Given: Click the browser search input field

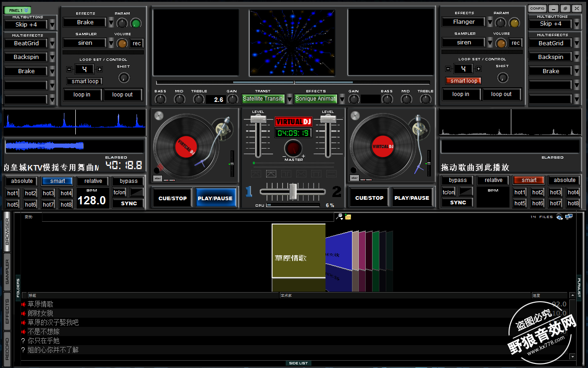Looking at the screenshot, I should pos(188,217).
